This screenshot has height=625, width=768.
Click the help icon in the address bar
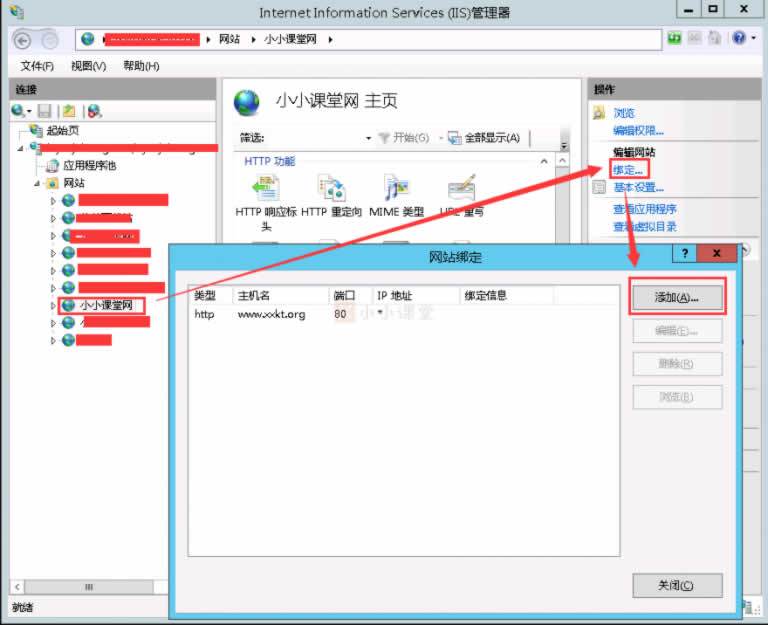pos(739,39)
